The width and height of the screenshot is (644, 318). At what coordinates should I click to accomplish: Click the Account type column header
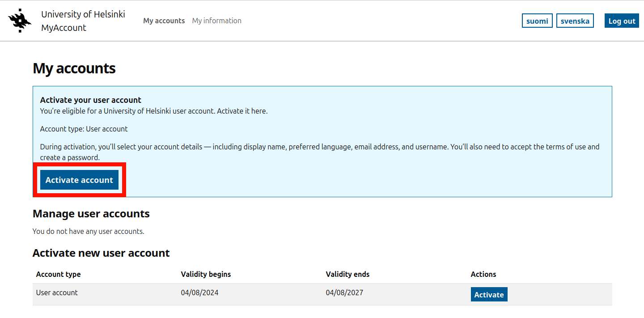(x=58, y=274)
